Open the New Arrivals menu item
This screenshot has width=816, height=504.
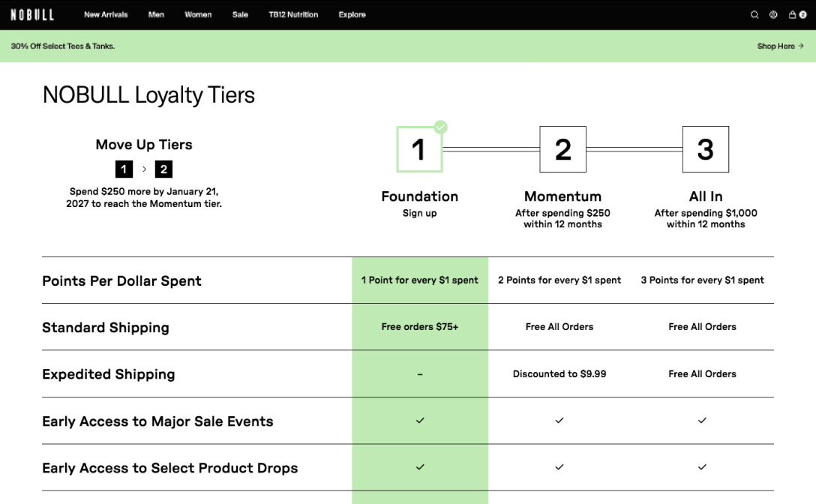click(x=106, y=14)
